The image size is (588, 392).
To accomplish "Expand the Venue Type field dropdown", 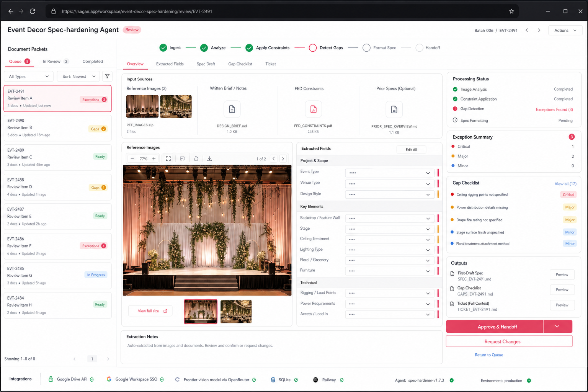I will pos(390,184).
